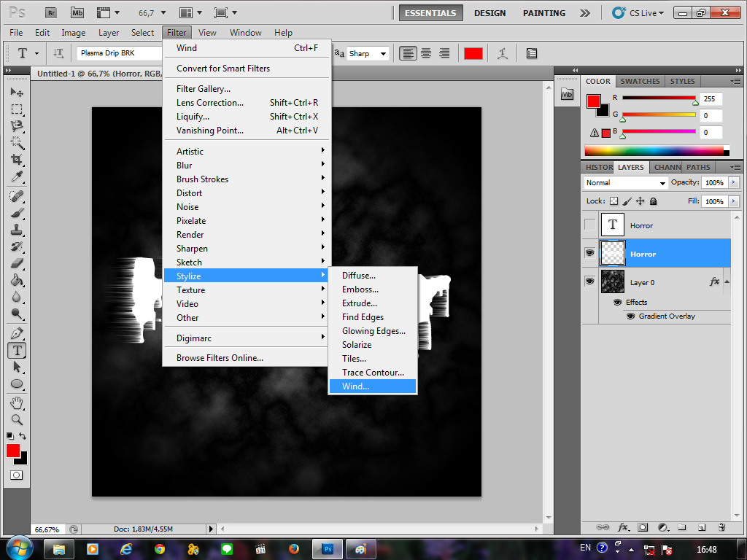Click Create warped text icon
The width and height of the screenshot is (747, 560).
502,53
